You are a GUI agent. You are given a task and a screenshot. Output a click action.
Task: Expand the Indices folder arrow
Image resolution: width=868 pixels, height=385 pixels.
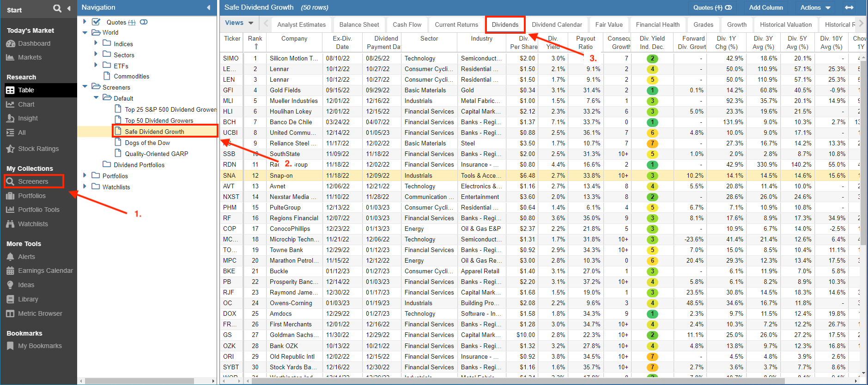(96, 43)
